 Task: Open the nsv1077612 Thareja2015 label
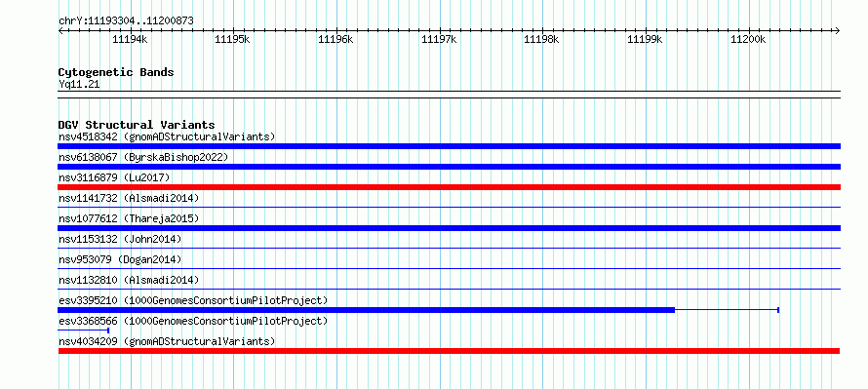pos(129,218)
